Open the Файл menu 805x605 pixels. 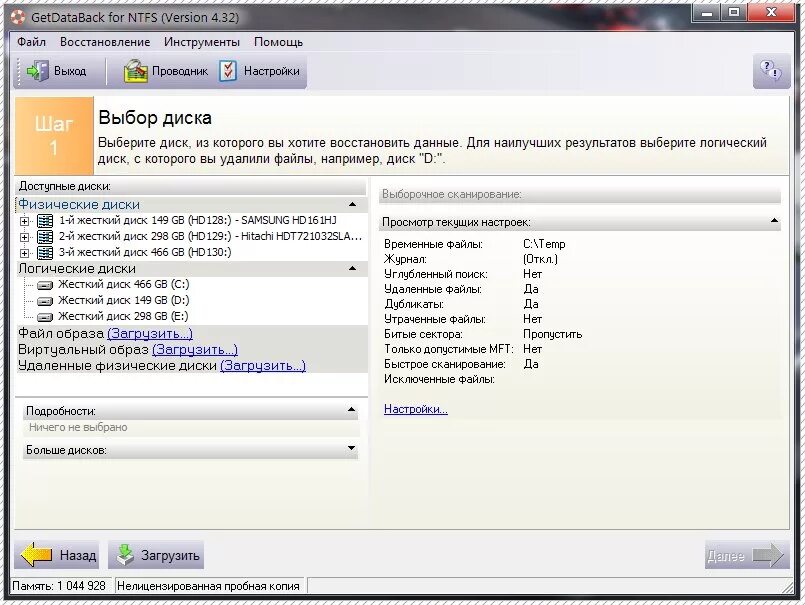(31, 42)
